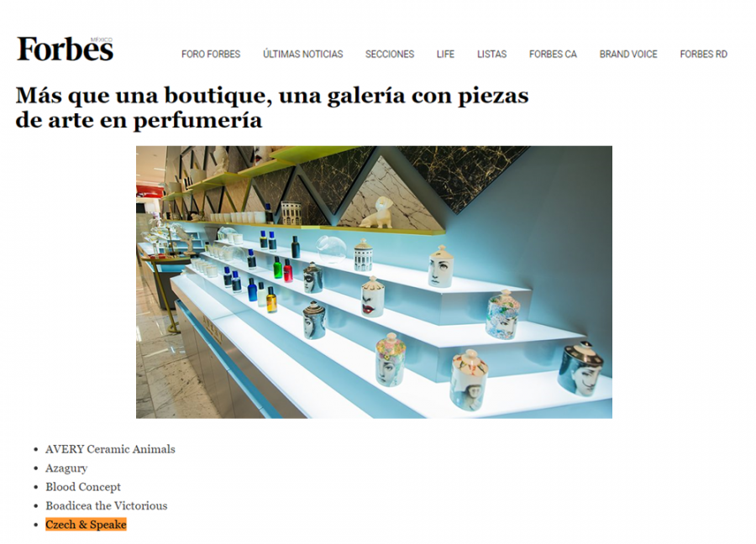Image resolution: width=756 pixels, height=544 pixels.
Task: Click the green perfume bottle in photo
Action: (277, 268)
